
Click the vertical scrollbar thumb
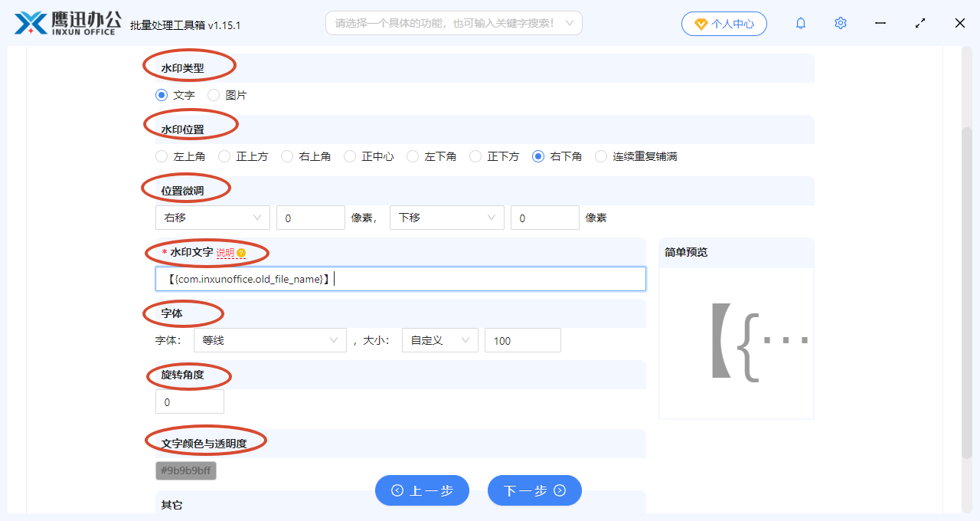pyautogui.click(x=967, y=293)
